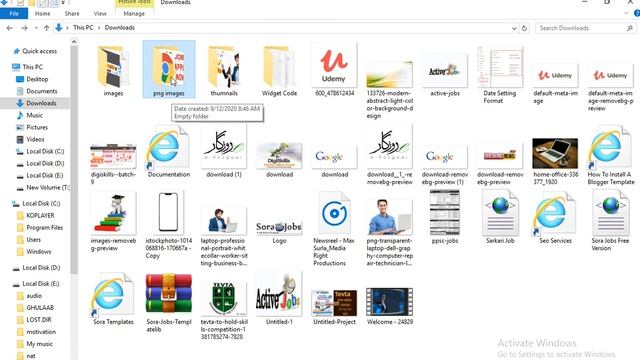This screenshot has width=640, height=360.
Task: Expand the address bar history dropdown
Action: tap(514, 28)
